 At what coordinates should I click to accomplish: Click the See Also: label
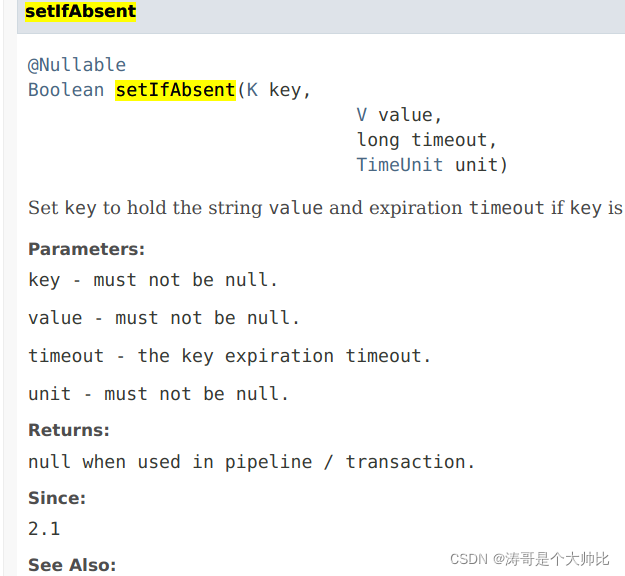(x=72, y=565)
